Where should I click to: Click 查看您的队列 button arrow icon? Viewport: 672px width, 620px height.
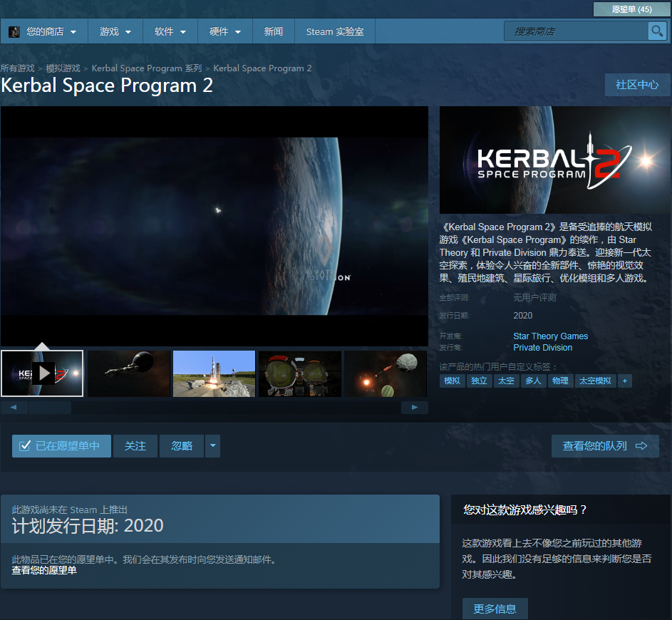pyautogui.click(x=641, y=446)
